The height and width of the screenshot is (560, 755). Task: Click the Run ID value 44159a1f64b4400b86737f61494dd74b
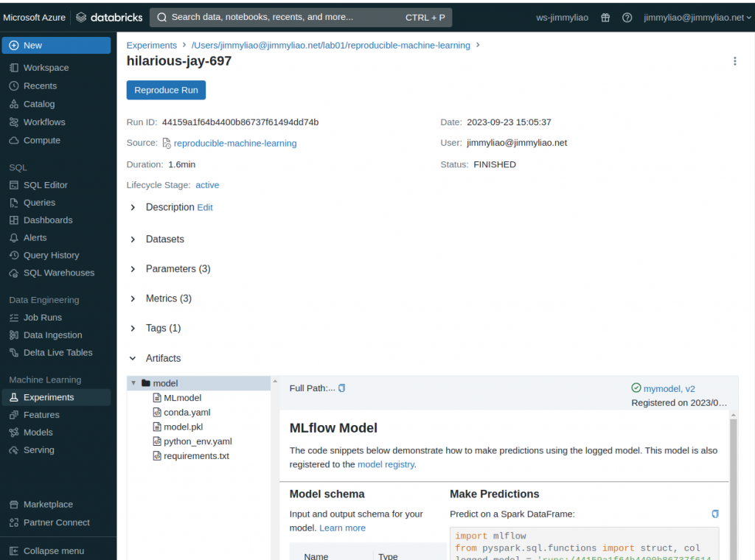point(240,122)
